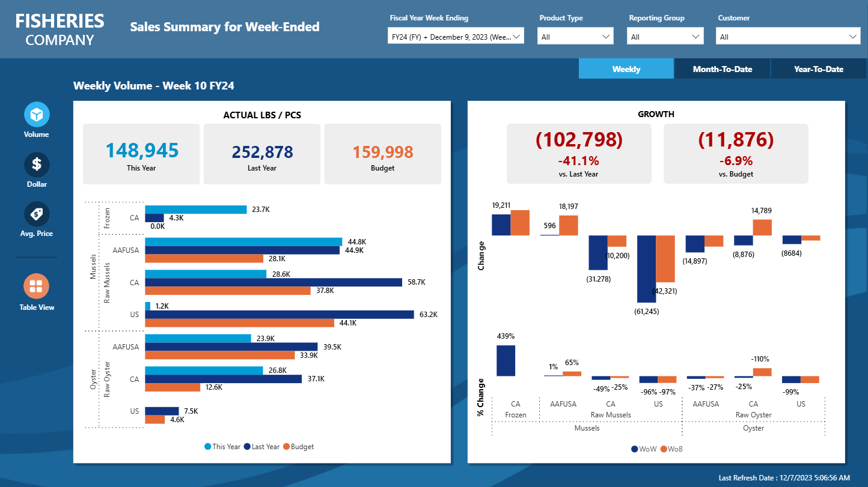This screenshot has width=868, height=487.
Task: Click the 439% CA Frozen bar
Action: pos(506,360)
